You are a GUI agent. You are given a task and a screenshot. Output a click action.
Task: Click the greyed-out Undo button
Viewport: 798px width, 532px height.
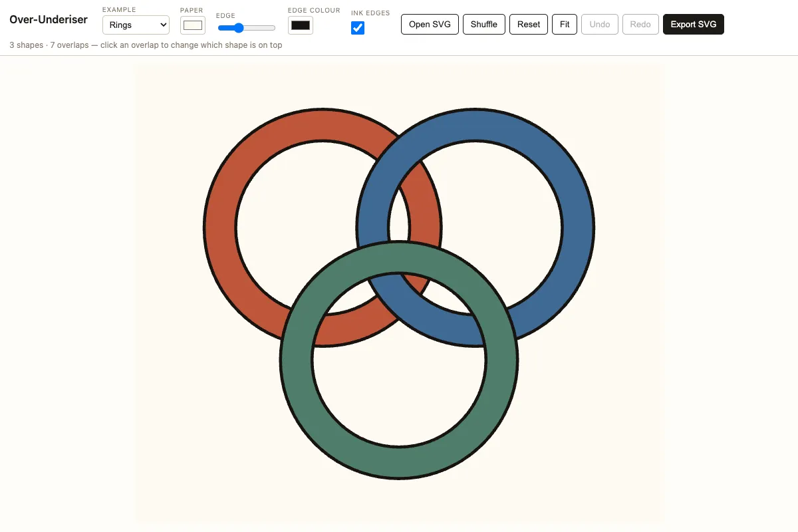point(600,25)
